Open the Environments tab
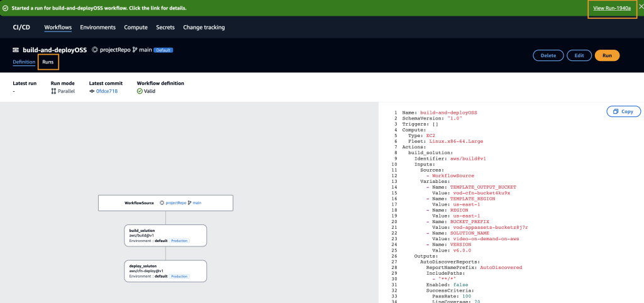The width and height of the screenshot is (644, 303). tap(97, 28)
